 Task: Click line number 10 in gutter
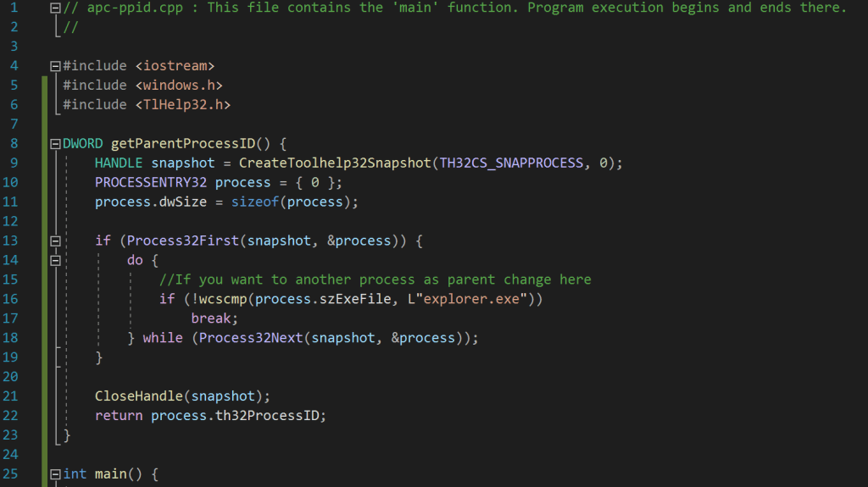[11, 182]
